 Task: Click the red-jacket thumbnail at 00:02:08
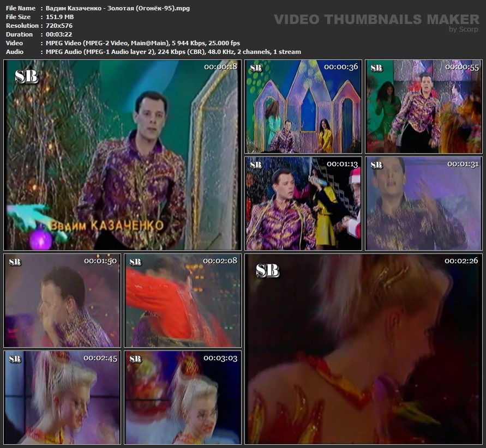click(182, 300)
